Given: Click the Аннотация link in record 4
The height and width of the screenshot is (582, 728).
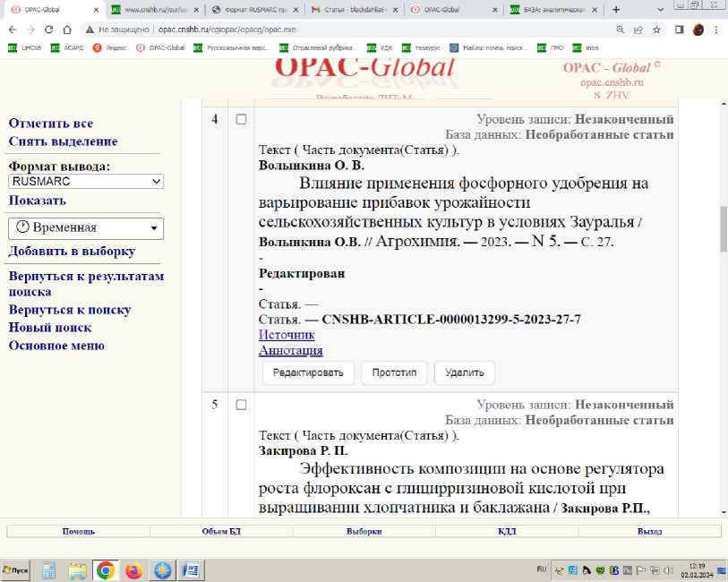Looking at the screenshot, I should click(x=290, y=350).
